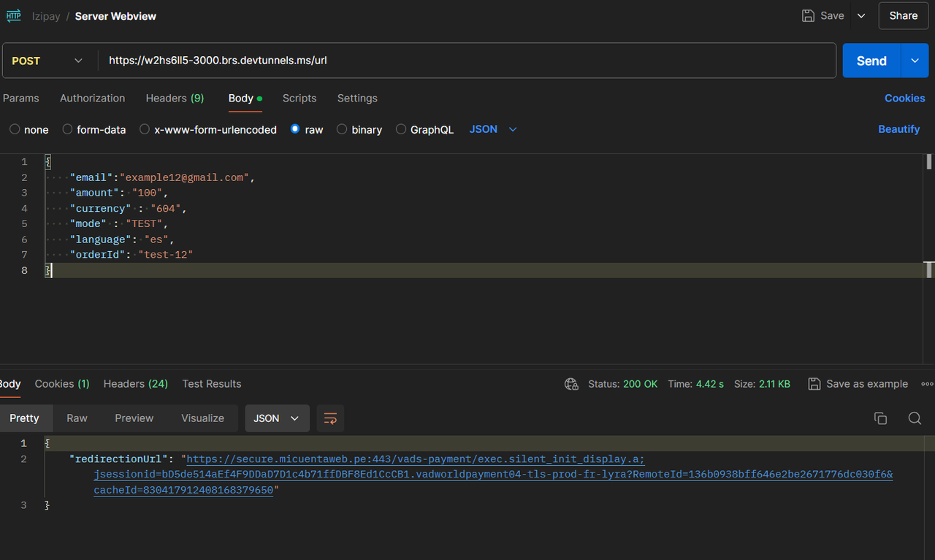Open the search icon in the response panel
This screenshot has width=935, height=560.
tap(915, 418)
